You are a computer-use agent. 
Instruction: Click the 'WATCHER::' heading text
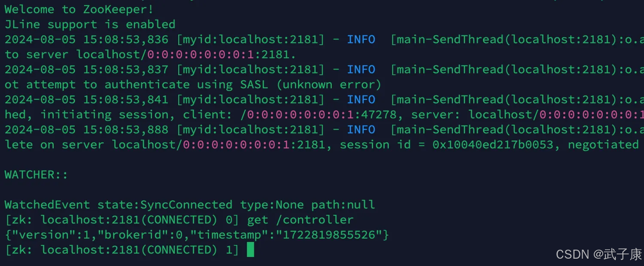pos(36,174)
